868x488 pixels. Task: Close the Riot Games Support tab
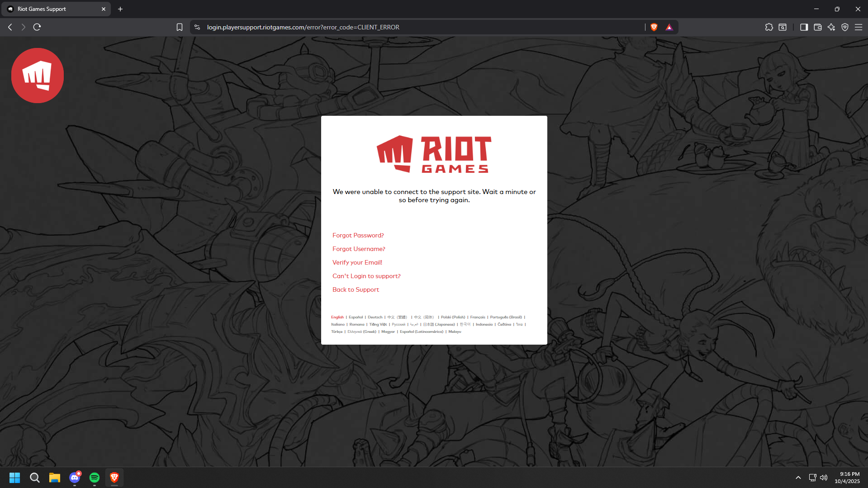click(104, 9)
